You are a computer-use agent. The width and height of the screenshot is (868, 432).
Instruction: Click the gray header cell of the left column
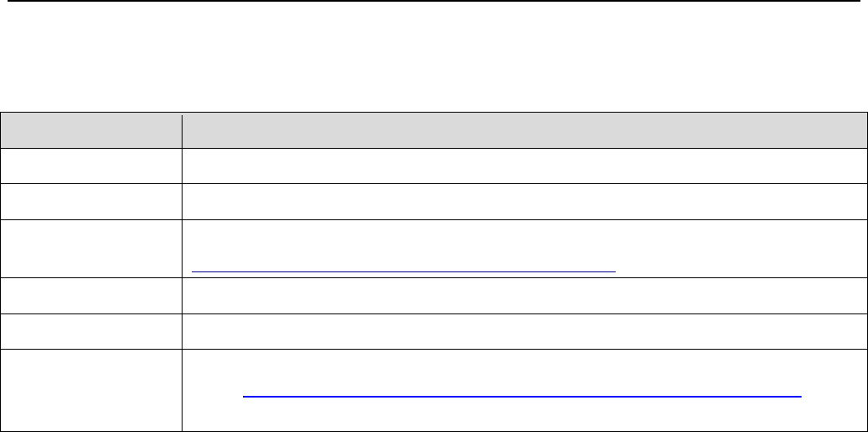click(x=92, y=131)
